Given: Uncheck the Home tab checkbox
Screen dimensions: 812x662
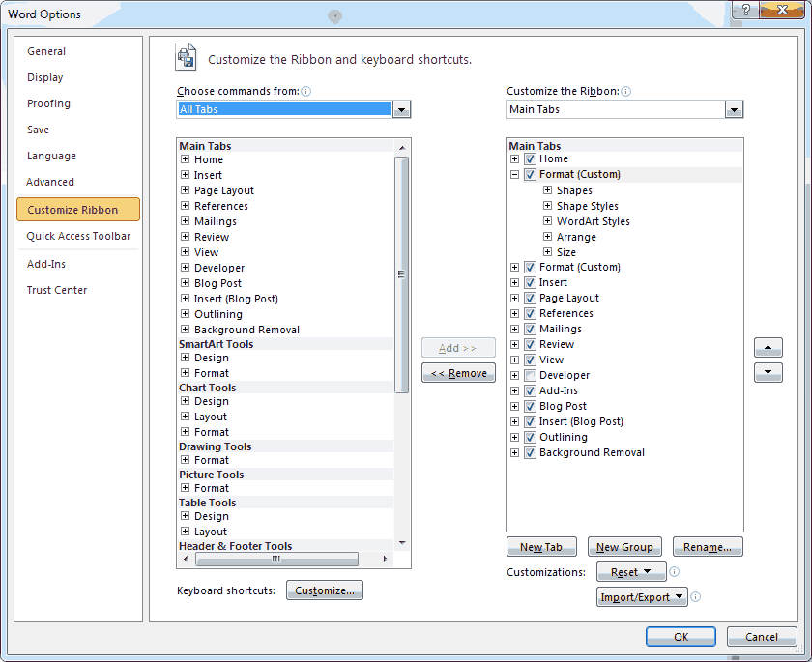Looking at the screenshot, I should (x=530, y=158).
